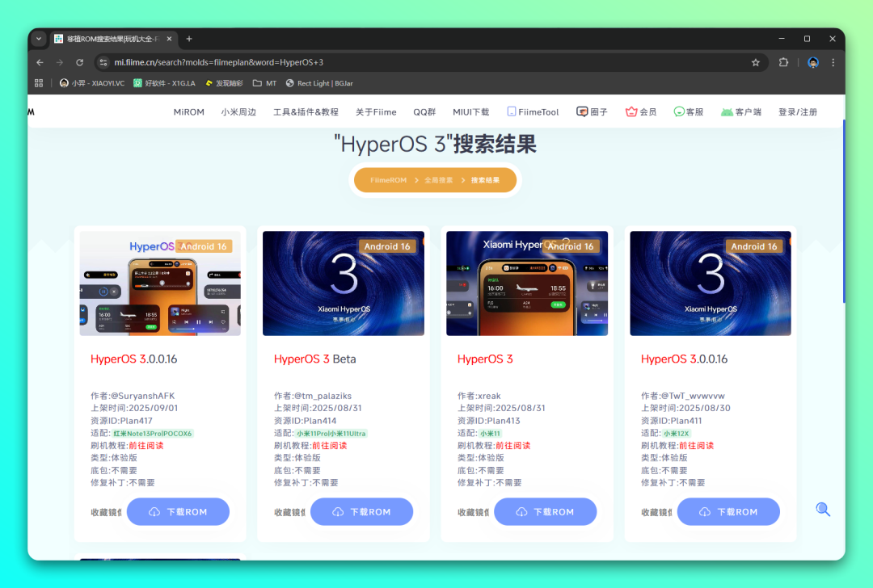
Task: Bookmark this page using the star icon
Action: [x=756, y=62]
